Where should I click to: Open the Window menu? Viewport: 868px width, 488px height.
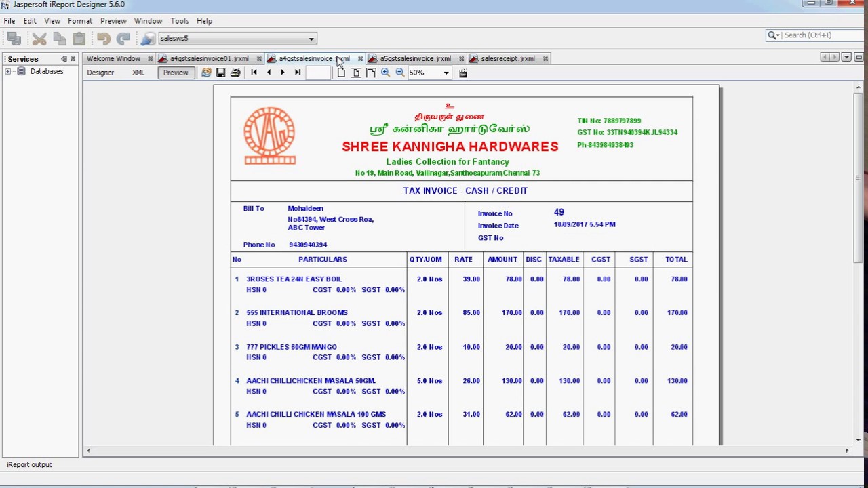point(148,21)
